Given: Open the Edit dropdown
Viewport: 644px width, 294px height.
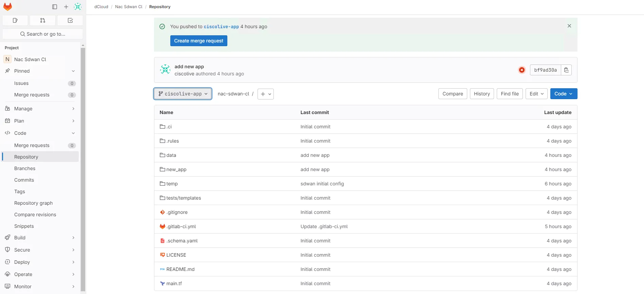Looking at the screenshot, I should coord(536,94).
